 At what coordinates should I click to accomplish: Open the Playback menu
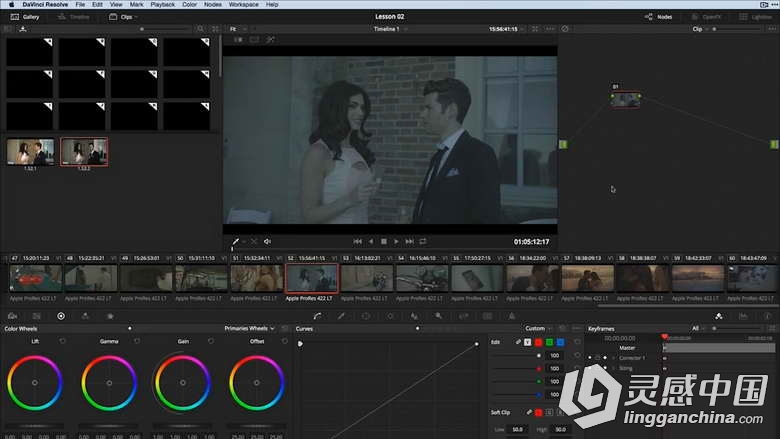163,4
